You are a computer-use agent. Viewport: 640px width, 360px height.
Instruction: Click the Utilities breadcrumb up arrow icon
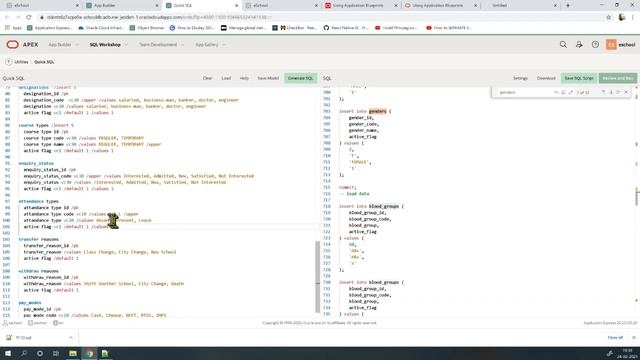pyautogui.click(x=9, y=62)
